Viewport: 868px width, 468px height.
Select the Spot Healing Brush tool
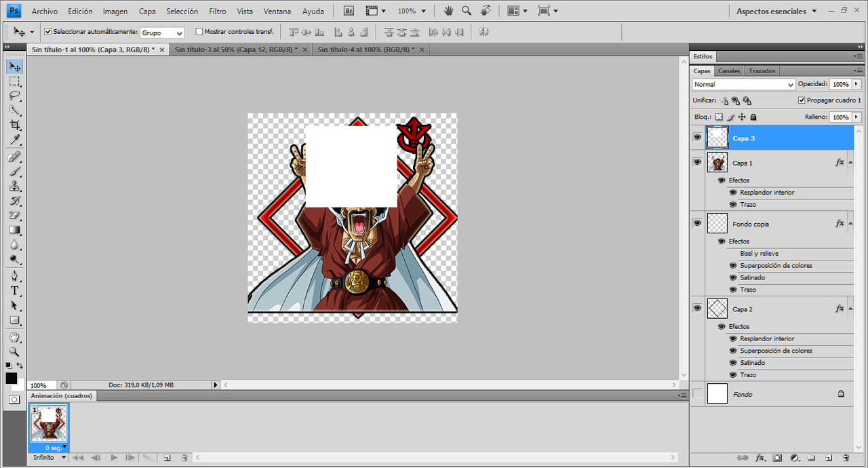(x=14, y=157)
